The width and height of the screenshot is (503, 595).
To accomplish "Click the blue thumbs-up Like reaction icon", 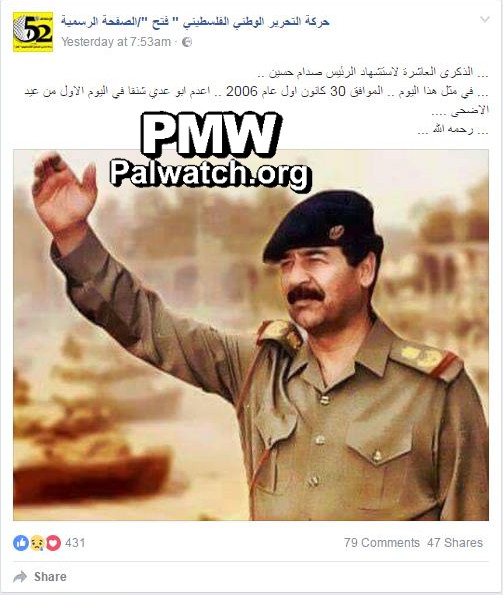I will pyautogui.click(x=21, y=543).
